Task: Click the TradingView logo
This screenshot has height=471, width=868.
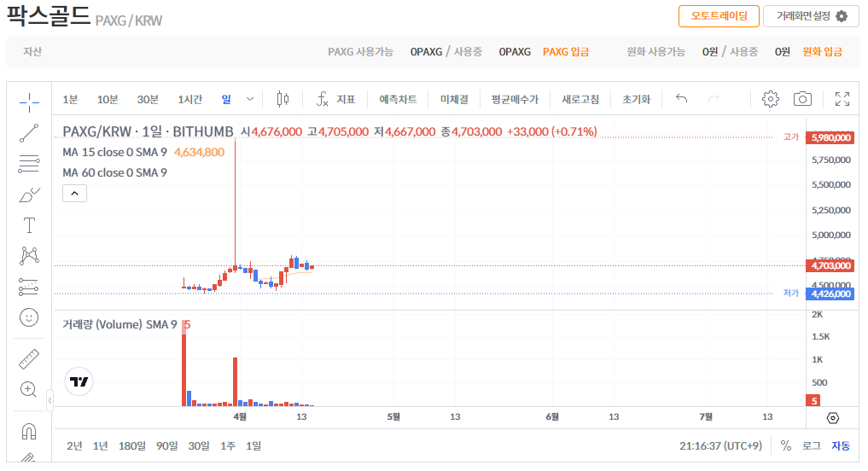Action: pos(79,382)
